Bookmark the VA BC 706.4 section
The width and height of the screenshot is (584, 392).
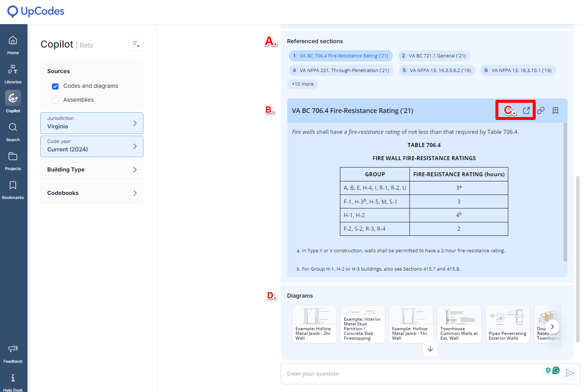pos(555,110)
